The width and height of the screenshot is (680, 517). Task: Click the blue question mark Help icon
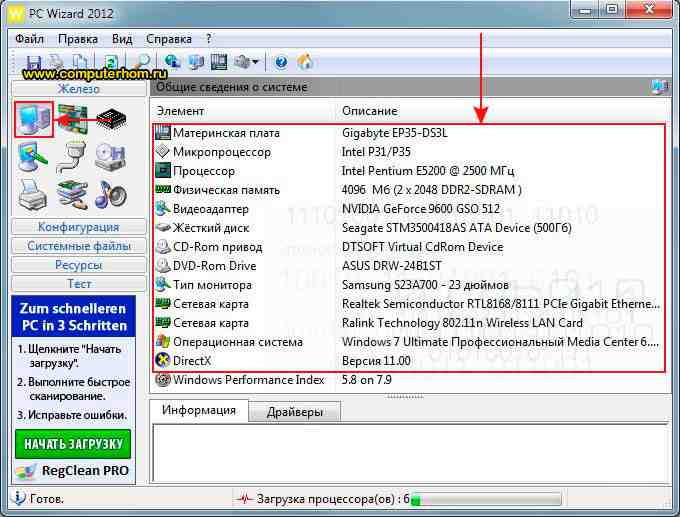point(281,62)
